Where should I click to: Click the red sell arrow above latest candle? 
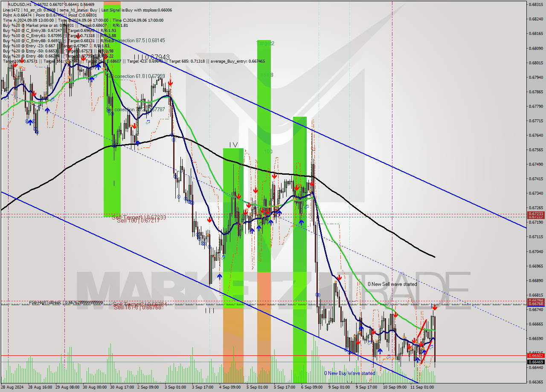pyautogui.click(x=434, y=307)
